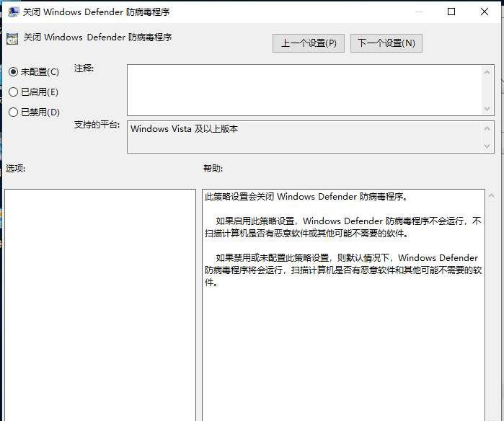Click the help text '此策略设置会关闭 Windows Defender 防病毒程序'
The height and width of the screenshot is (421, 504).
tap(306, 196)
